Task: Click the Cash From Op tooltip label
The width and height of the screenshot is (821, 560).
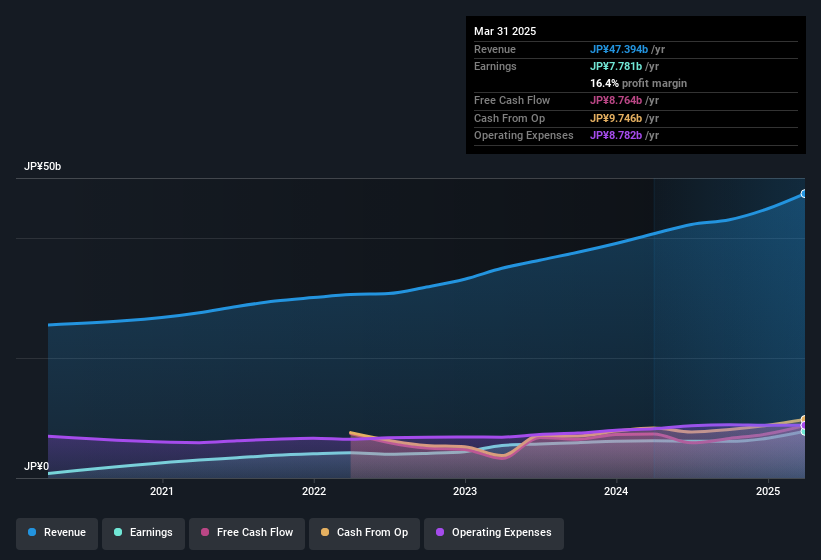Action: point(509,118)
